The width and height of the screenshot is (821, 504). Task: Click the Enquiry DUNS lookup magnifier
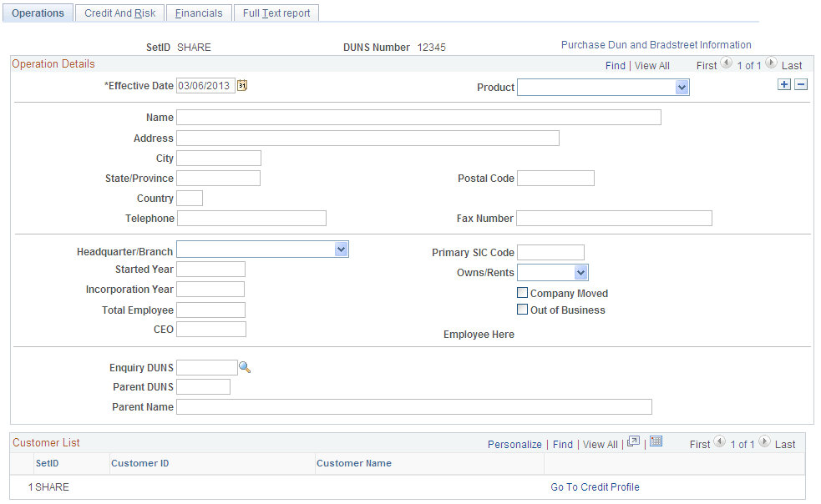point(245,367)
